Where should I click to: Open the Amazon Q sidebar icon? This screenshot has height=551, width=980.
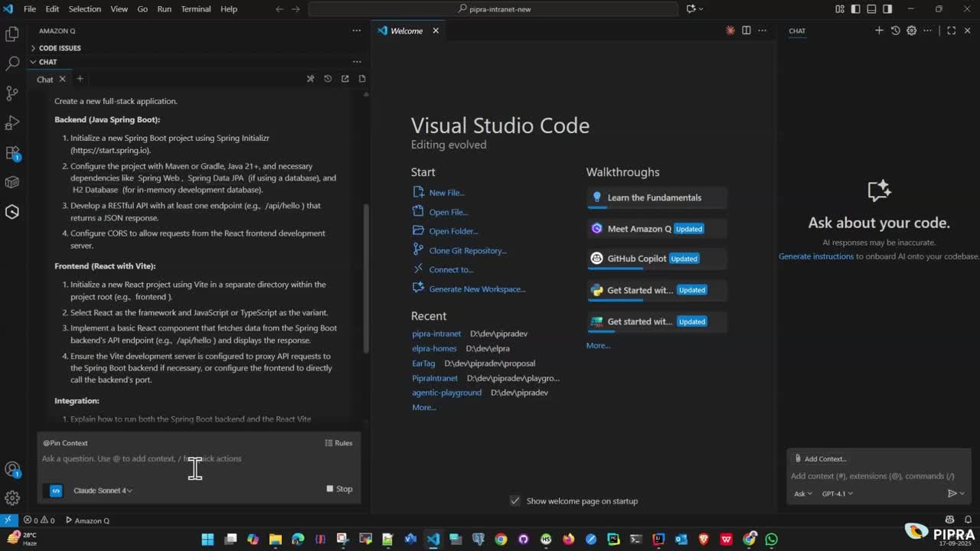(x=12, y=212)
